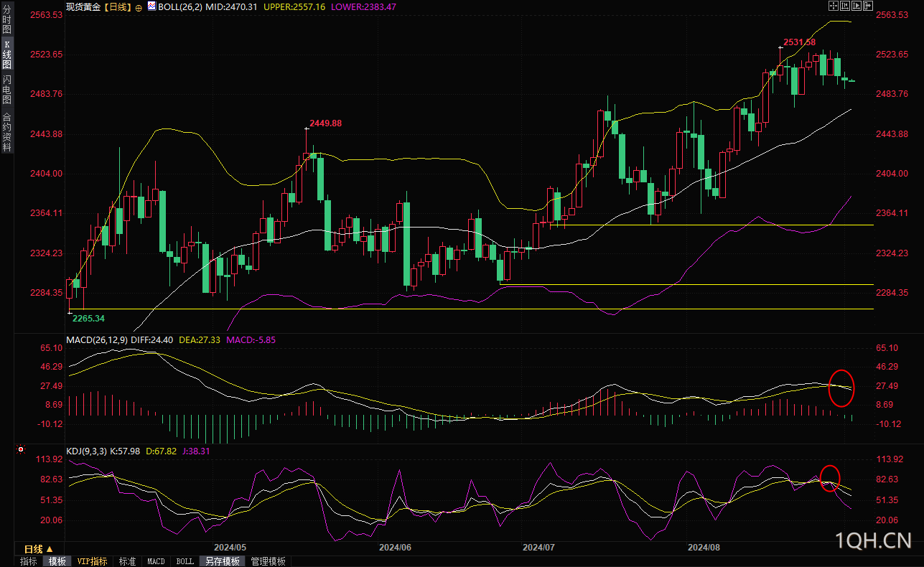Image resolution: width=924 pixels, height=567 pixels.
Task: Click the 另存模板 button
Action: [223, 561]
